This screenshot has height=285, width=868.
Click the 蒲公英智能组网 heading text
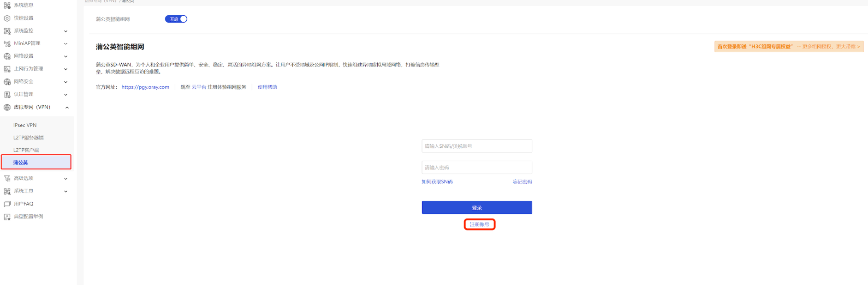pyautogui.click(x=120, y=47)
